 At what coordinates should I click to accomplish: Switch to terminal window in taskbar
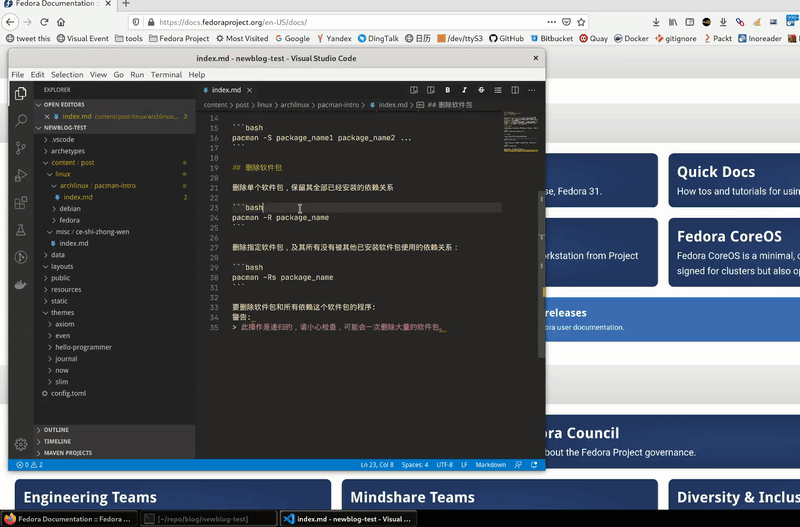pyautogui.click(x=208, y=519)
